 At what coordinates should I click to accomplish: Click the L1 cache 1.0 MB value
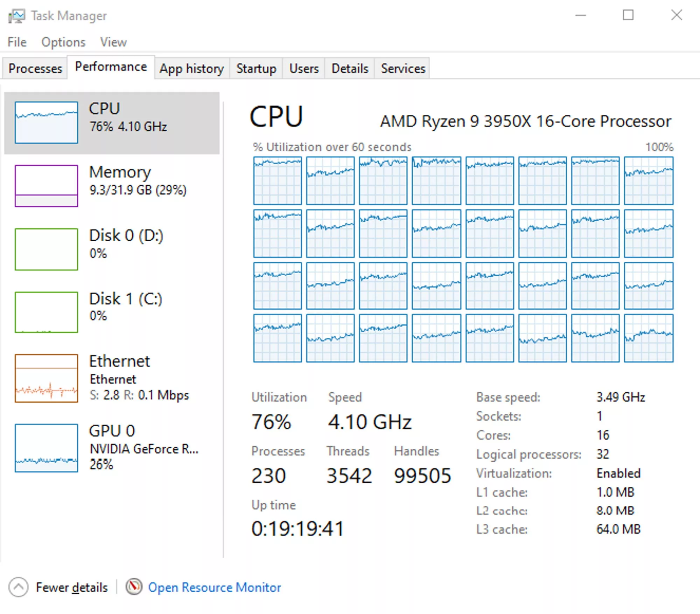(x=615, y=492)
